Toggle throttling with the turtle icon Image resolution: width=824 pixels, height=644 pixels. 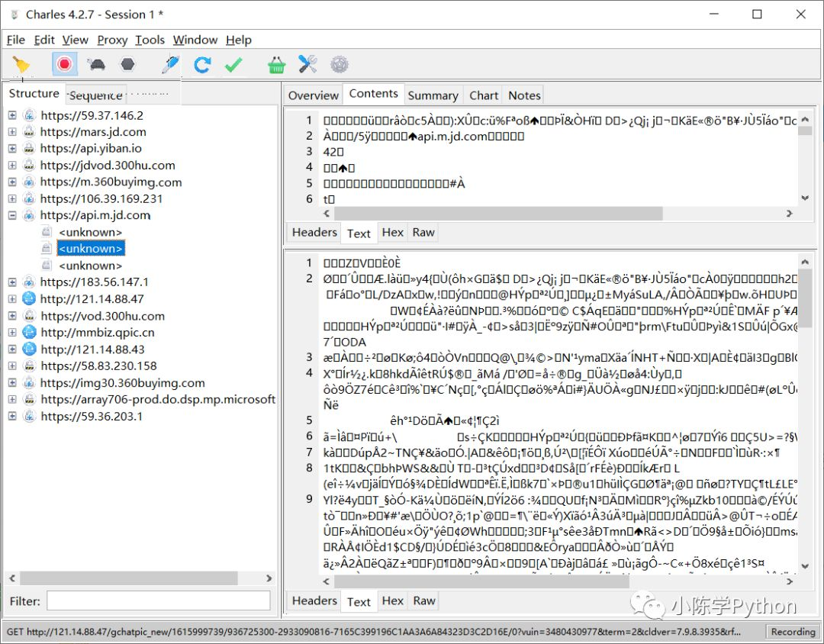(96, 65)
